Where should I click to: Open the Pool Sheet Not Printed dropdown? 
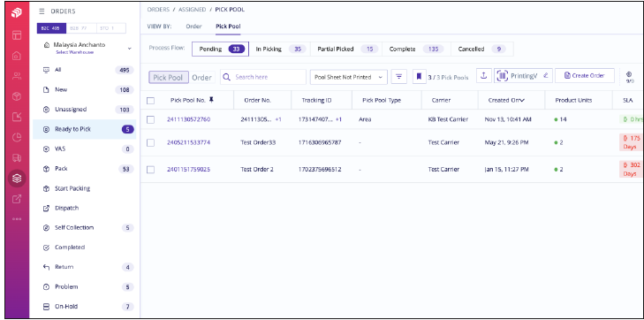(x=348, y=77)
